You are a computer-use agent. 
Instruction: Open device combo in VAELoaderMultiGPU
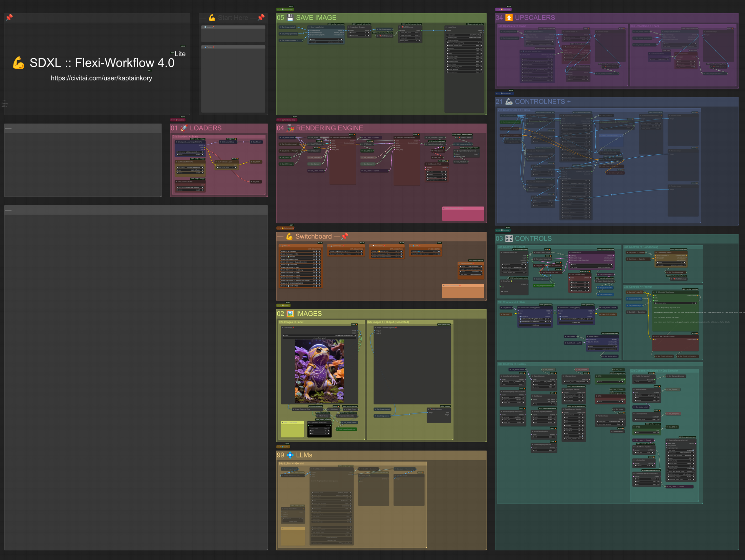[x=190, y=190]
